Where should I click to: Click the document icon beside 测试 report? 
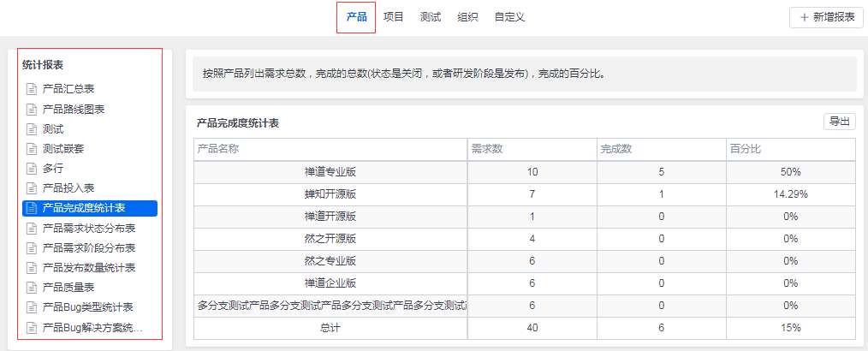(31, 129)
